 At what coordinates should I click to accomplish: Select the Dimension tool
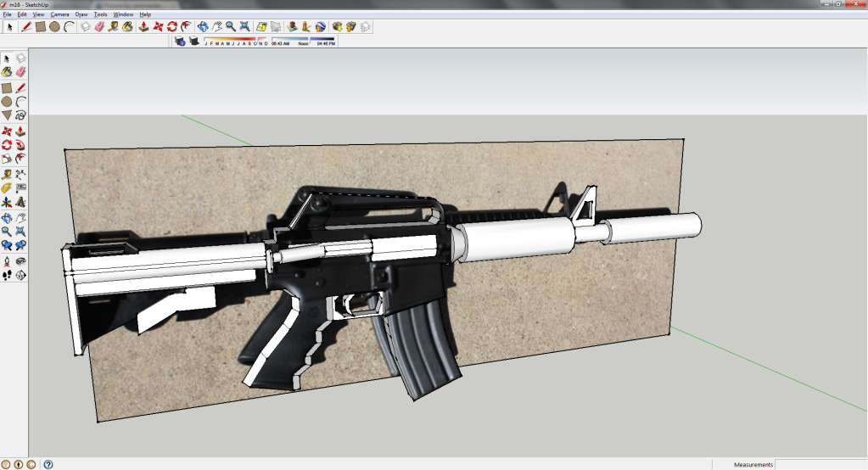[x=20, y=175]
